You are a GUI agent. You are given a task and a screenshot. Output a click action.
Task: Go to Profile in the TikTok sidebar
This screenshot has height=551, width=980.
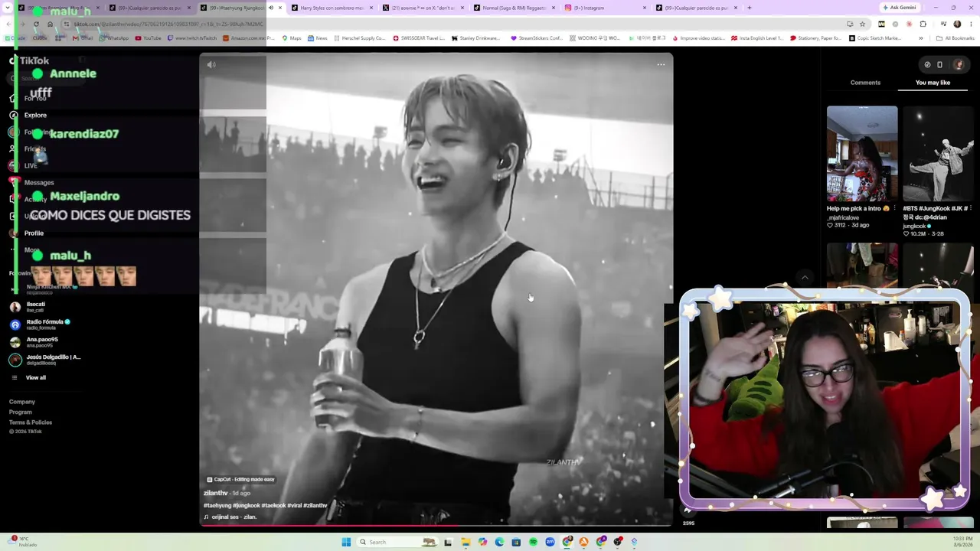[x=34, y=233]
